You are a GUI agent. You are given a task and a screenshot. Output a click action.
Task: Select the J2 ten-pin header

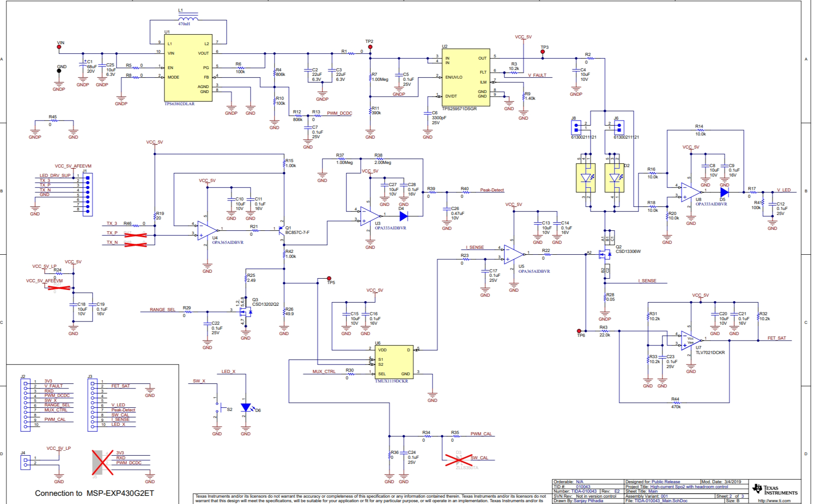[x=25, y=405]
